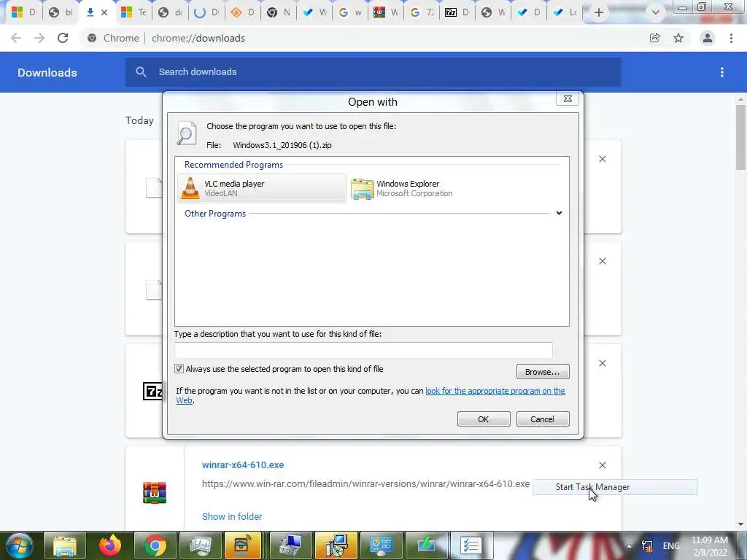Open Chrome three-dot menu
The width and height of the screenshot is (747, 560).
point(731,38)
